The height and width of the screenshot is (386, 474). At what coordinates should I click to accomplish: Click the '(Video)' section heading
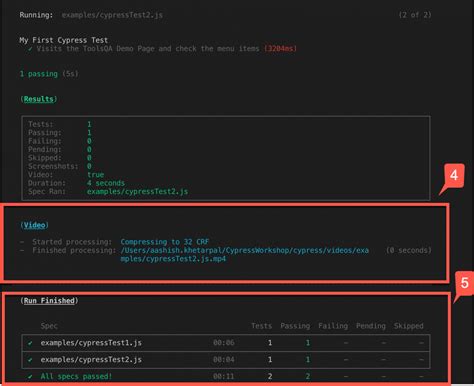coord(34,225)
